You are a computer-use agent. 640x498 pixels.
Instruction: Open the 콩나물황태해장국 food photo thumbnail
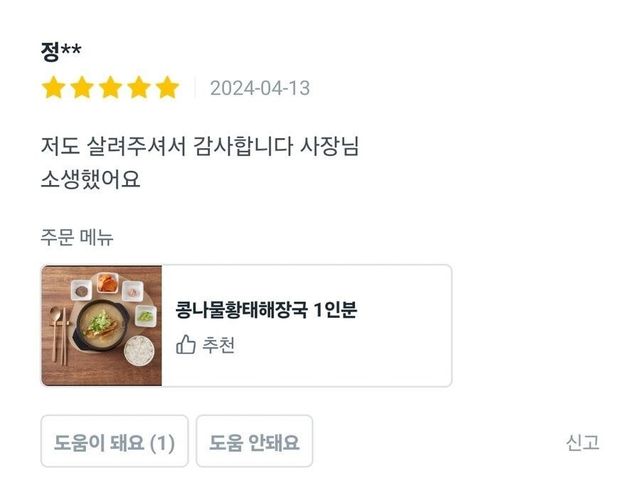click(102, 325)
